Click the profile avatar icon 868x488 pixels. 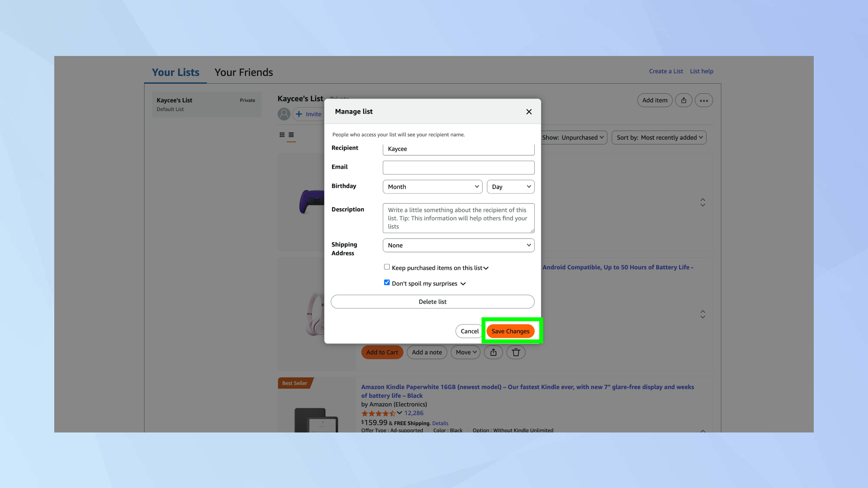(x=284, y=114)
